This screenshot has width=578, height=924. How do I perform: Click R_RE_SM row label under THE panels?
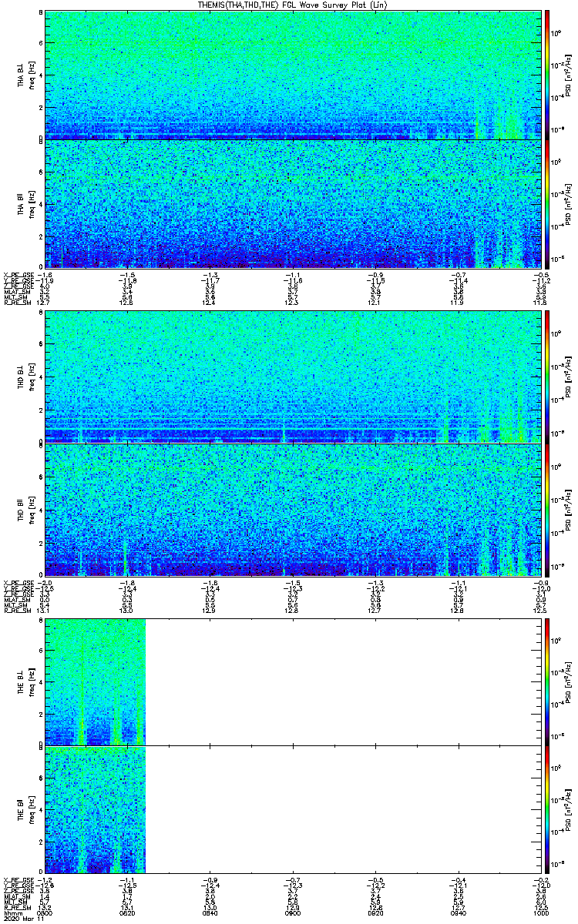click(x=17, y=907)
